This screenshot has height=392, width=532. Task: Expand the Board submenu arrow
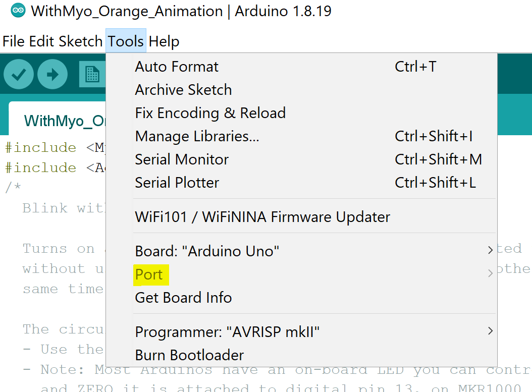[x=490, y=250]
